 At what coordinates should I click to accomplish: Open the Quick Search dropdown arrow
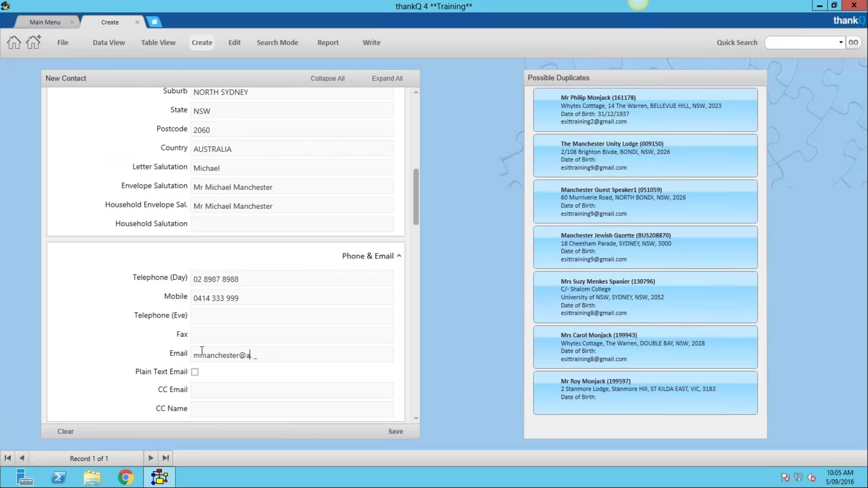click(x=840, y=42)
